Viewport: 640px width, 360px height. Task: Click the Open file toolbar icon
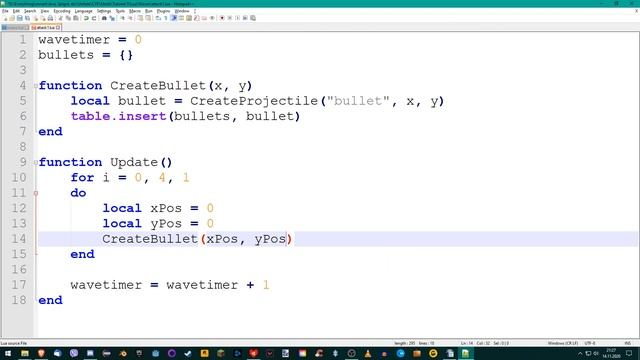pyautogui.click(x=12, y=18)
